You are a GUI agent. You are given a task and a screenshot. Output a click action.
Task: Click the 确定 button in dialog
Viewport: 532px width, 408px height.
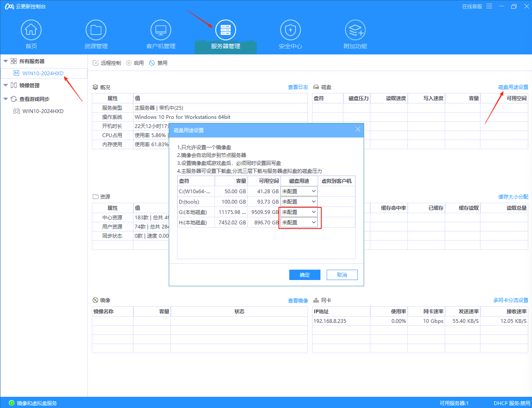point(305,275)
